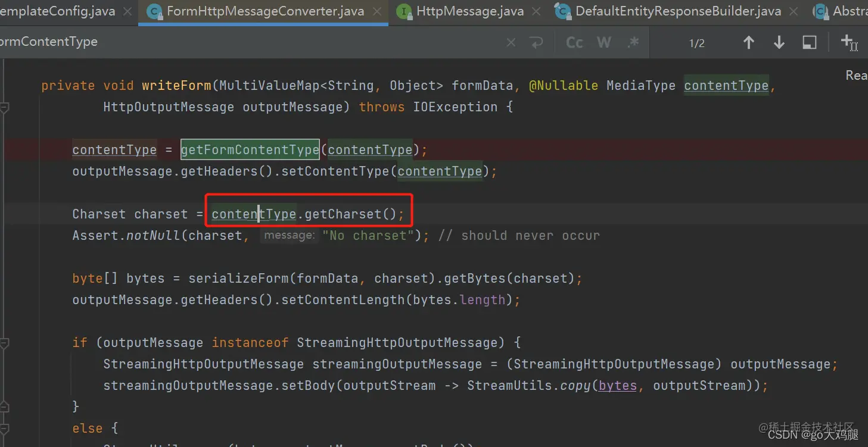Image resolution: width=868 pixels, height=447 pixels.
Task: Collapse the if StreamingHttpOutputMessage block fold marker
Action: click(x=4, y=343)
